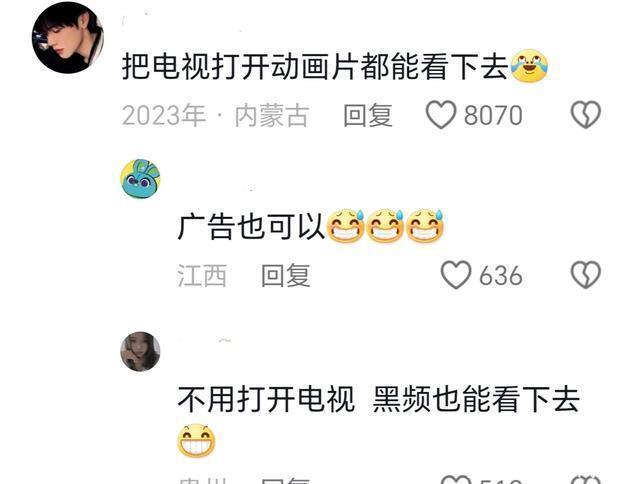Like the 广告也可以 reply
Image resolution: width=640 pixels, height=484 pixels.
[456, 275]
